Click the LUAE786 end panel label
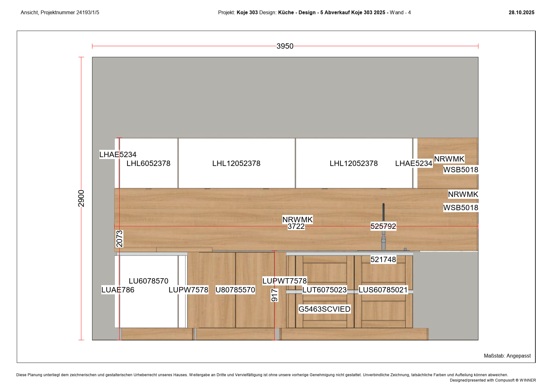The image size is (555, 392). coord(118,290)
